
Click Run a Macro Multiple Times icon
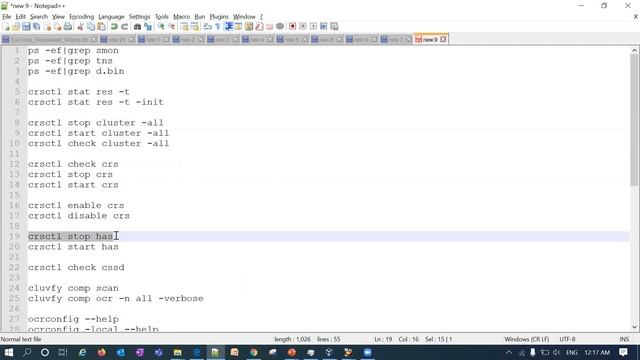click(x=324, y=27)
